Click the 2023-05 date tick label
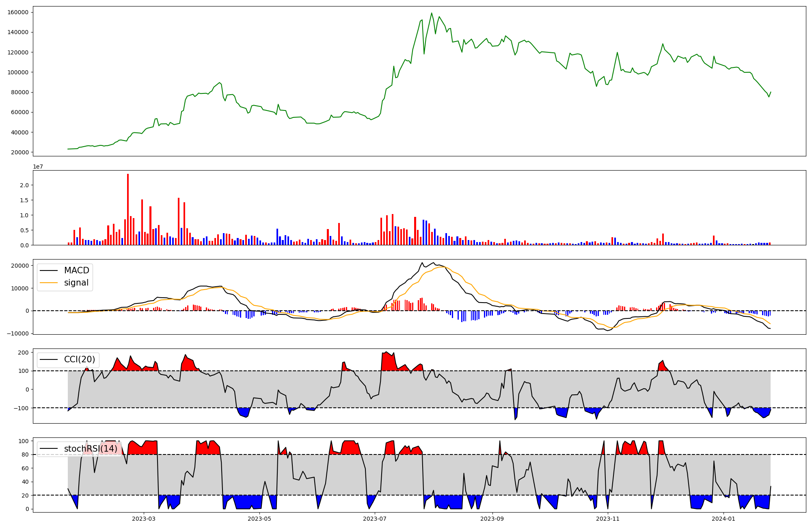 pos(259,519)
